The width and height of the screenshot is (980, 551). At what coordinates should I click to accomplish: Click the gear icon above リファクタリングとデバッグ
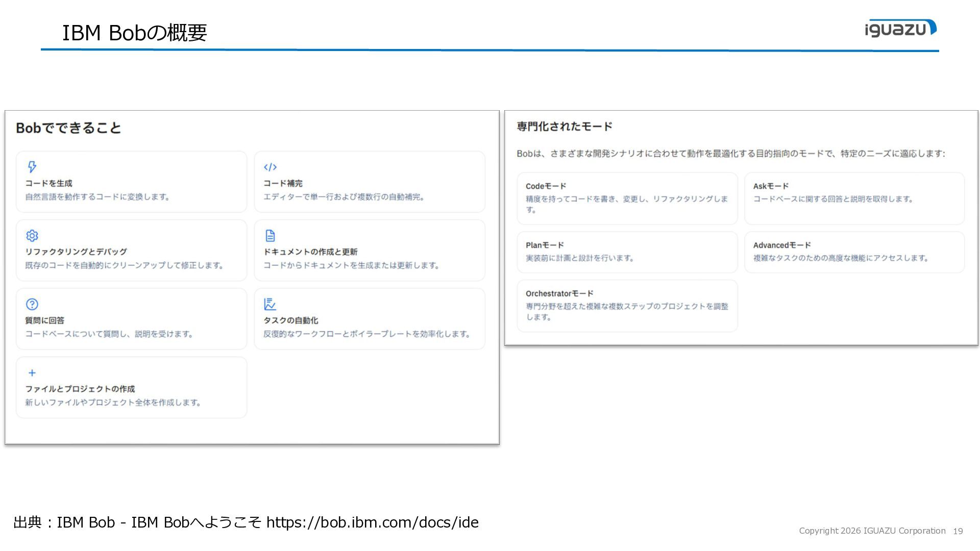tap(32, 236)
